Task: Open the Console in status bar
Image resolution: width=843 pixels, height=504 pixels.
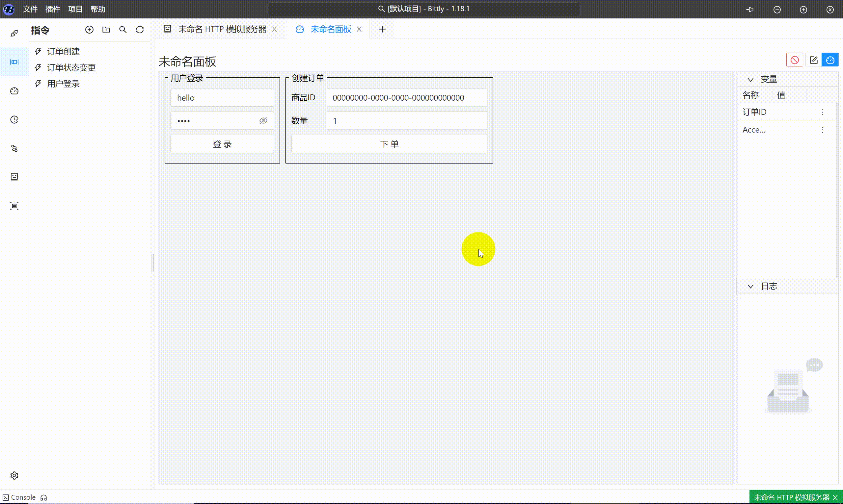Action: tap(19, 497)
